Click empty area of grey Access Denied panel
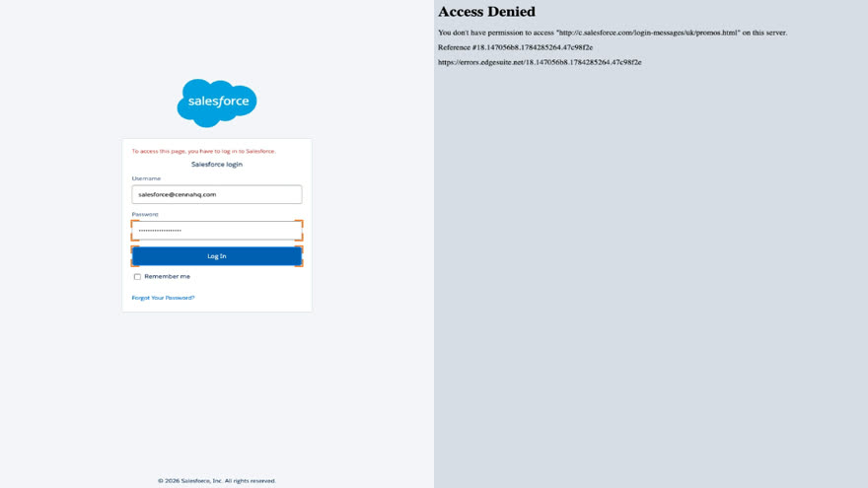This screenshot has height=488, width=868. click(x=650, y=277)
